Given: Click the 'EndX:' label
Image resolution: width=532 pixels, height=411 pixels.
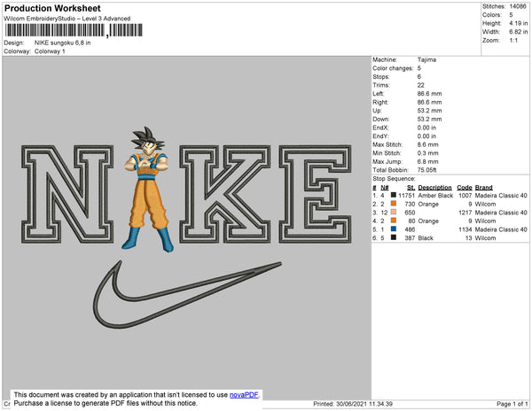Looking at the screenshot, I should coord(380,128).
